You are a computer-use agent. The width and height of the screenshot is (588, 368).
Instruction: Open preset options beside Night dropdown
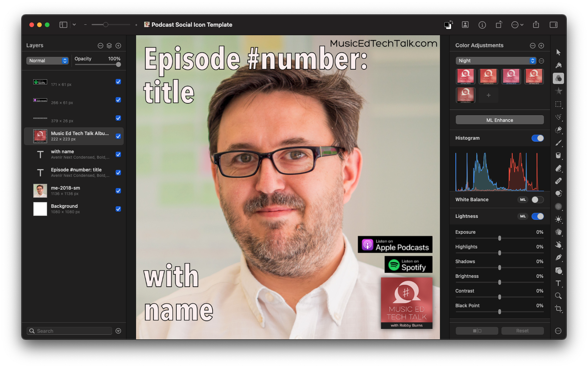click(542, 61)
